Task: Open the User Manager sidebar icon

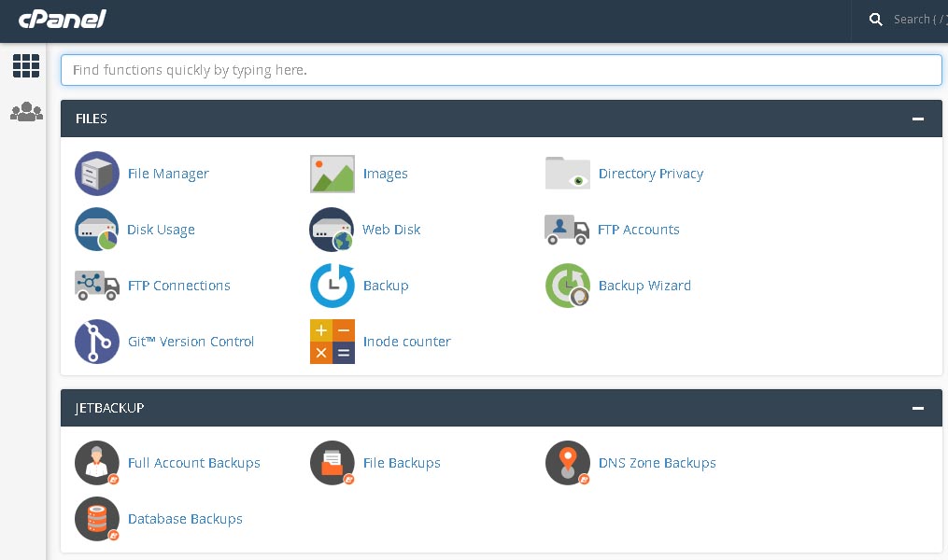Action: (x=26, y=112)
